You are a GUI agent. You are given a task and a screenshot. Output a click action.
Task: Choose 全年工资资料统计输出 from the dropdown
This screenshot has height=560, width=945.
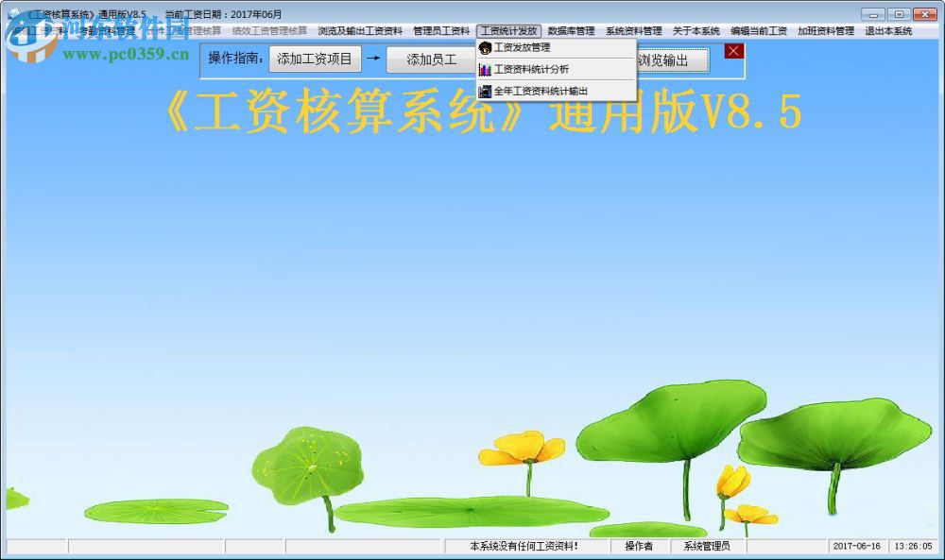pyautogui.click(x=541, y=91)
